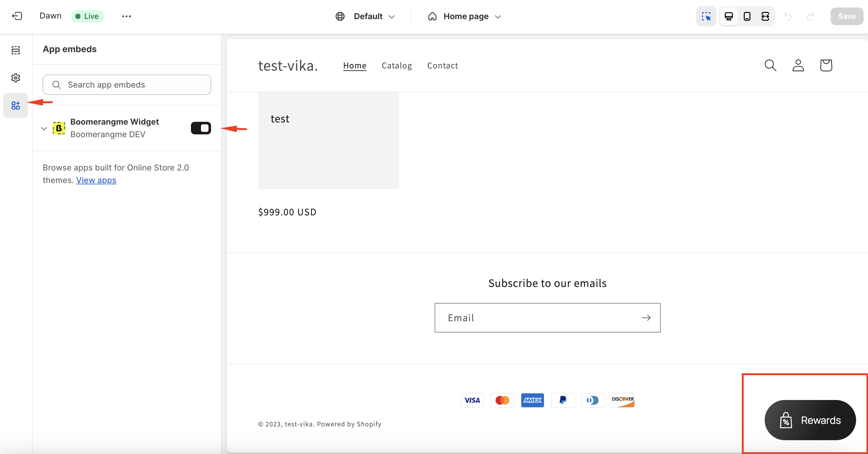Toggle the inspector selection tool
This screenshot has width=868, height=454.
[706, 16]
